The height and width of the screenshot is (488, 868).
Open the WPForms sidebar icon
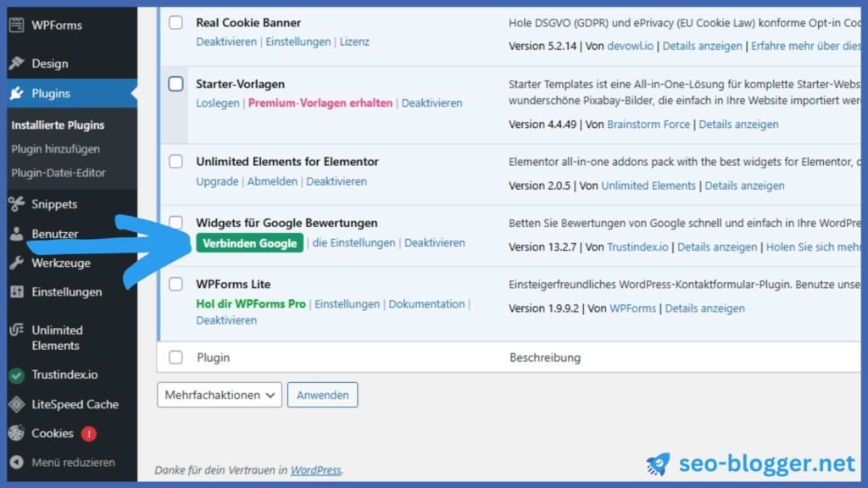coord(19,25)
